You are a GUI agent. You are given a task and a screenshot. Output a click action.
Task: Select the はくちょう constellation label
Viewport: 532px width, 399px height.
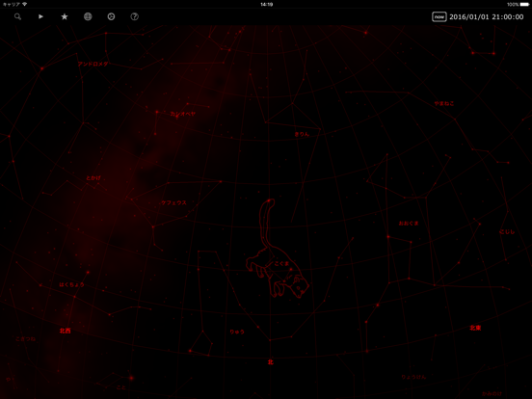pos(72,284)
